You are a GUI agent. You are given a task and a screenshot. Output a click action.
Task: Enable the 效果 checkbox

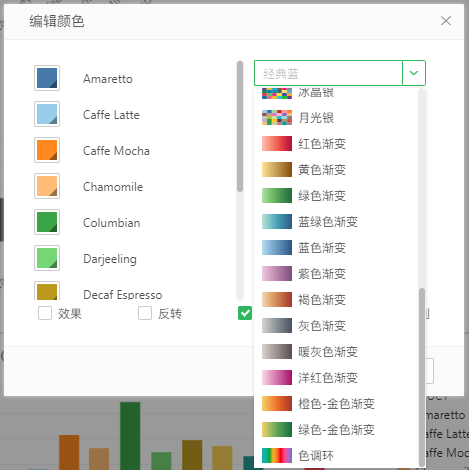coord(45,313)
